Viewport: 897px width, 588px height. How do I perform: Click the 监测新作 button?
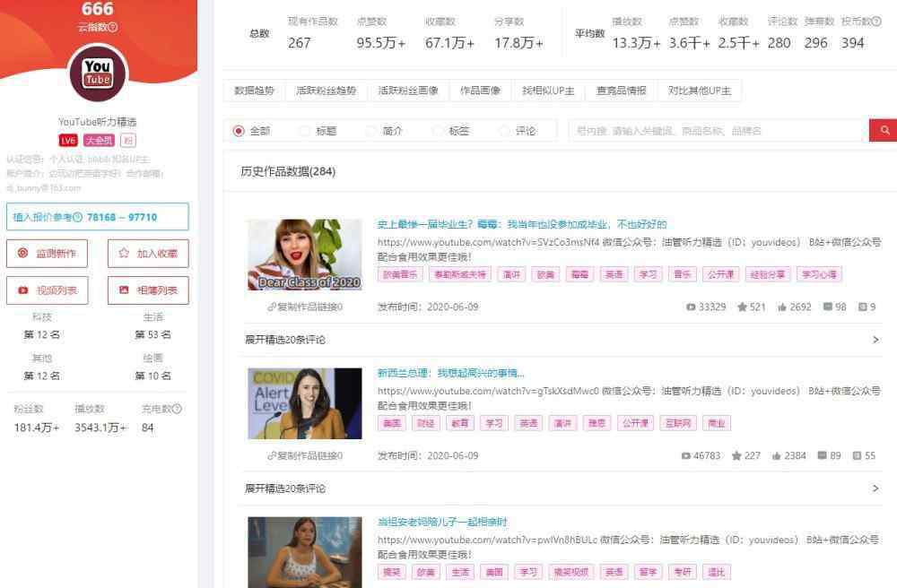coord(48,254)
